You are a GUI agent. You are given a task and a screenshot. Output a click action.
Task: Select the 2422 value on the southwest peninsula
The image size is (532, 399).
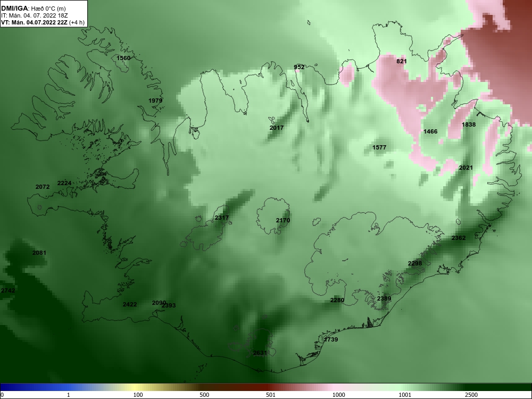pyautogui.click(x=130, y=304)
